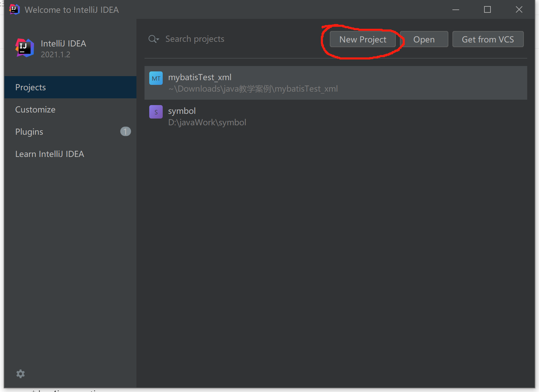
Task: Click the New Project button
Action: point(362,39)
